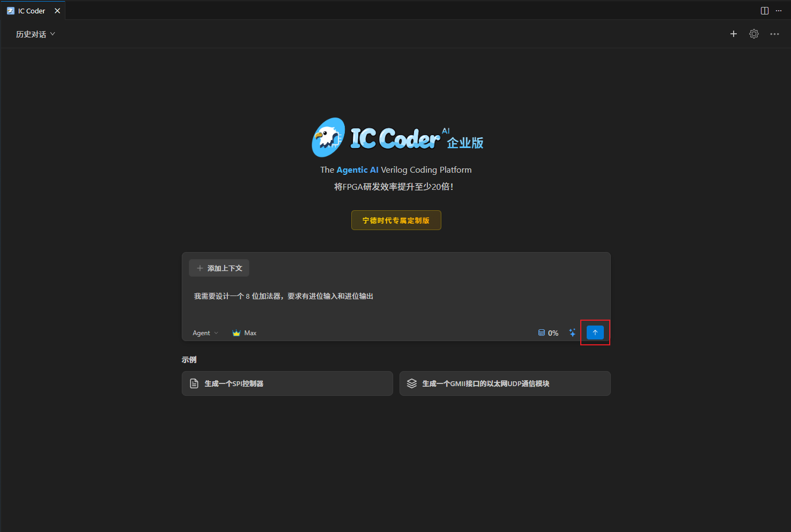Image resolution: width=791 pixels, height=532 pixels.
Task: Click the layers icon on GMII example
Action: click(x=412, y=383)
